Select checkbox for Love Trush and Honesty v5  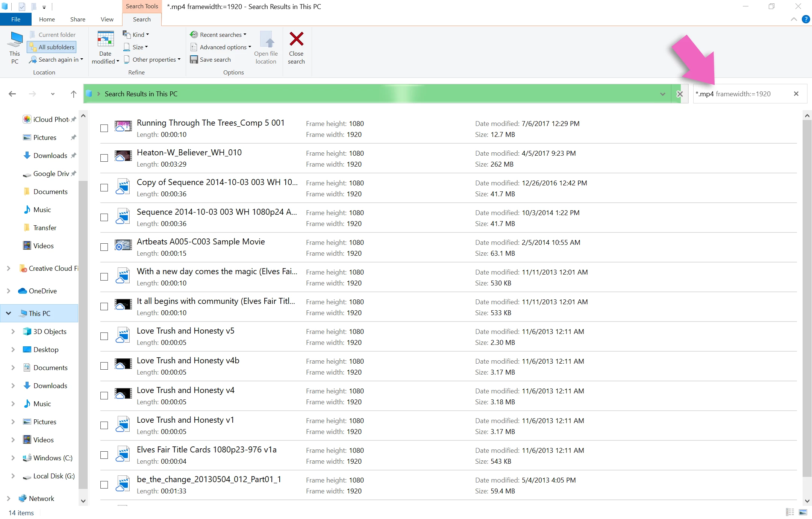pyautogui.click(x=104, y=336)
